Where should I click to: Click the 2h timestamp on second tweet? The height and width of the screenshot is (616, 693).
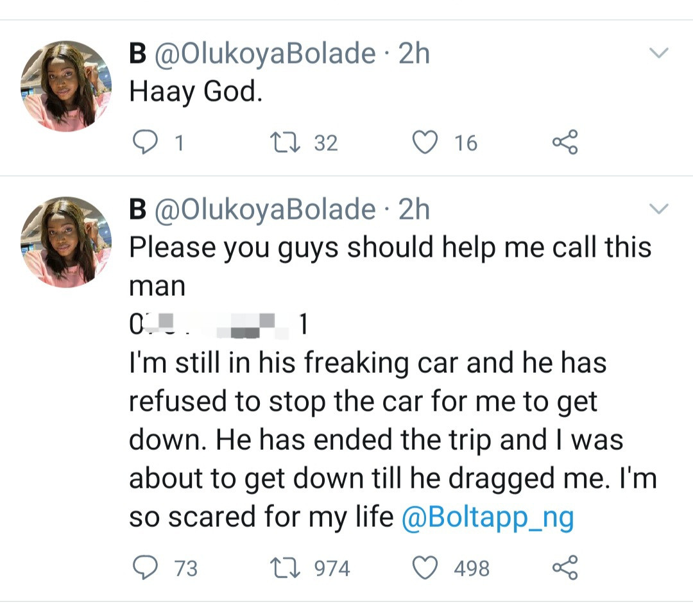point(414,210)
